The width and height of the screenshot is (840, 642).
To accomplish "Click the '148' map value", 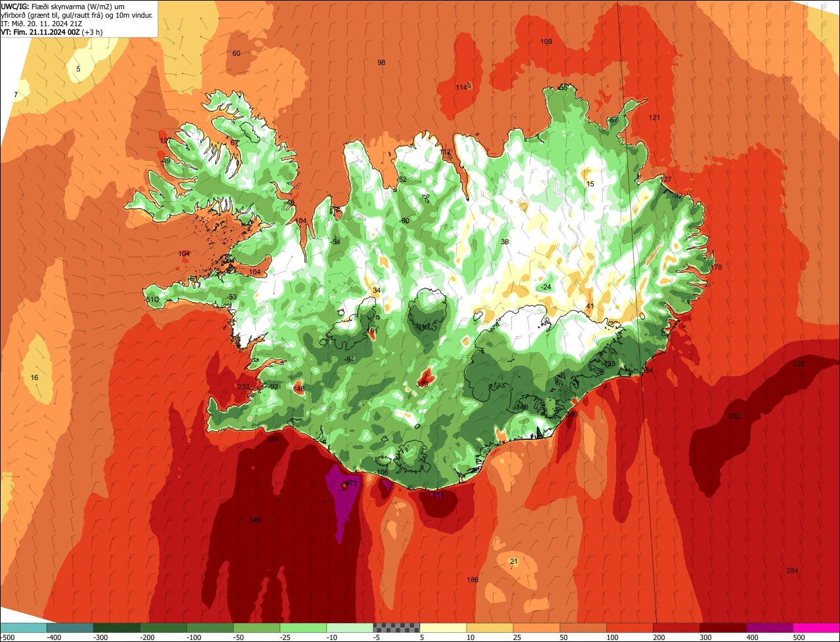I will [299, 389].
